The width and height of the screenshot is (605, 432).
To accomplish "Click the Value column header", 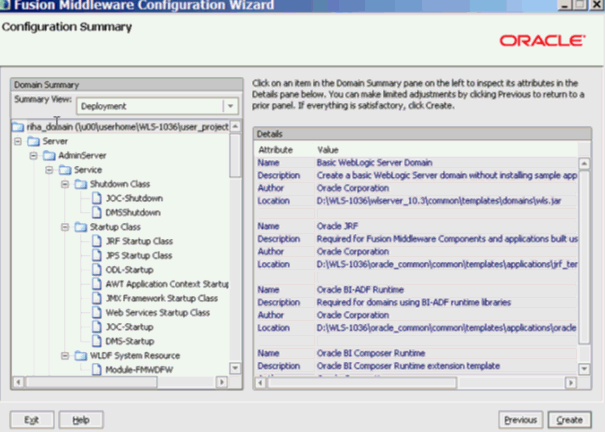I will click(x=328, y=150).
